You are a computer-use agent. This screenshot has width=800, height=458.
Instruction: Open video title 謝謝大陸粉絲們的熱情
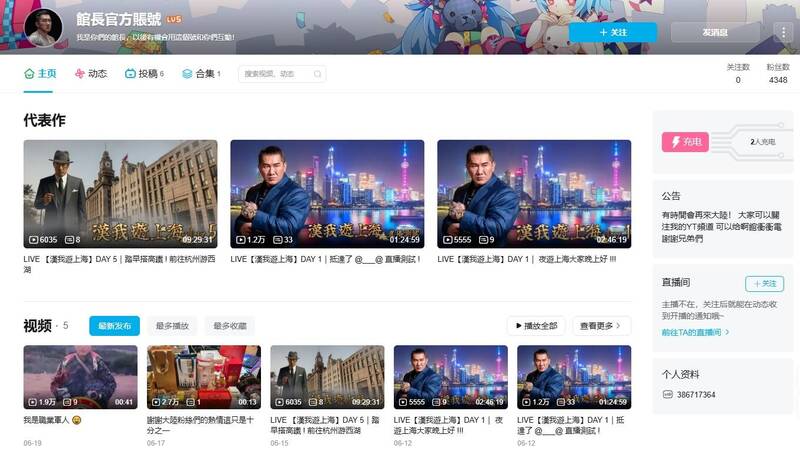tap(200, 425)
